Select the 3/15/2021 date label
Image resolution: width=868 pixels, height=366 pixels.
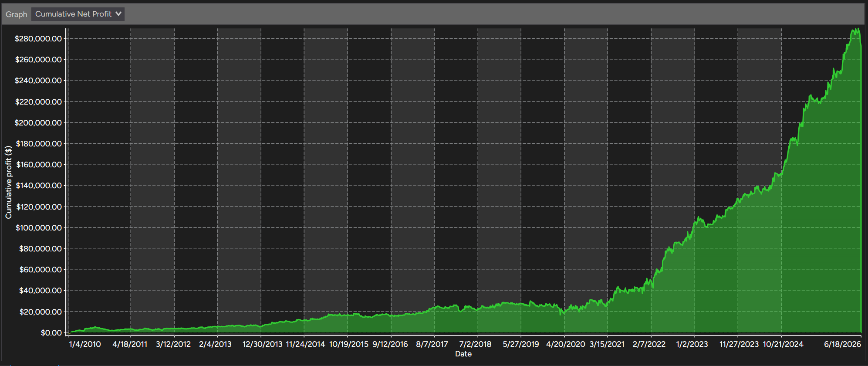[x=607, y=344]
